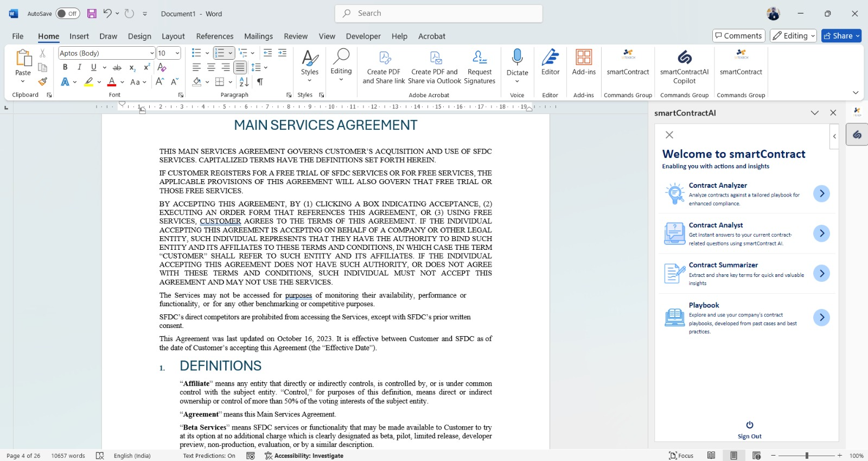
Task: Toggle Italic formatting
Action: click(79, 67)
